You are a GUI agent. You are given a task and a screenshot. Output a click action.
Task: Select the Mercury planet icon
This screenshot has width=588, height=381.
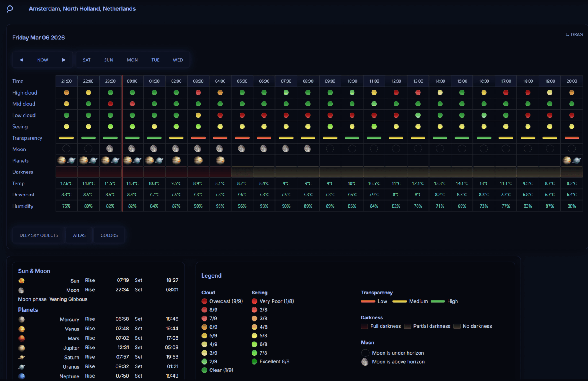[x=21, y=319]
